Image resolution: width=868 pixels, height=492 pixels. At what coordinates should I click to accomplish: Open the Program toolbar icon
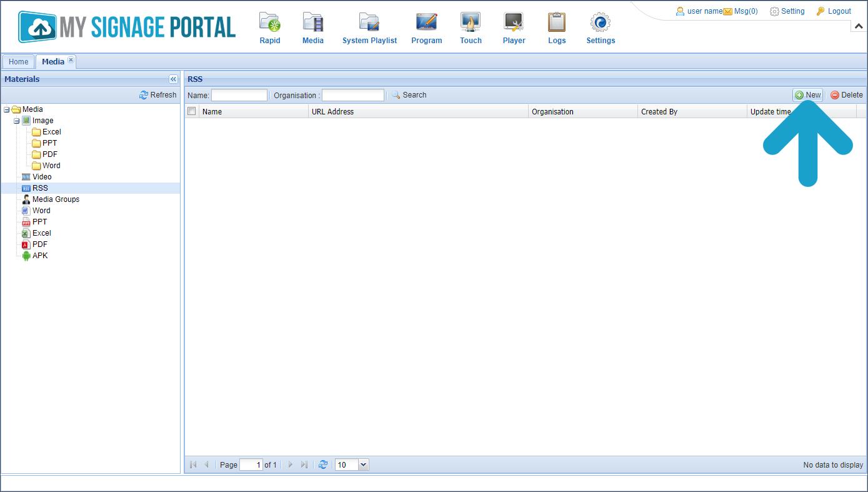(x=427, y=29)
